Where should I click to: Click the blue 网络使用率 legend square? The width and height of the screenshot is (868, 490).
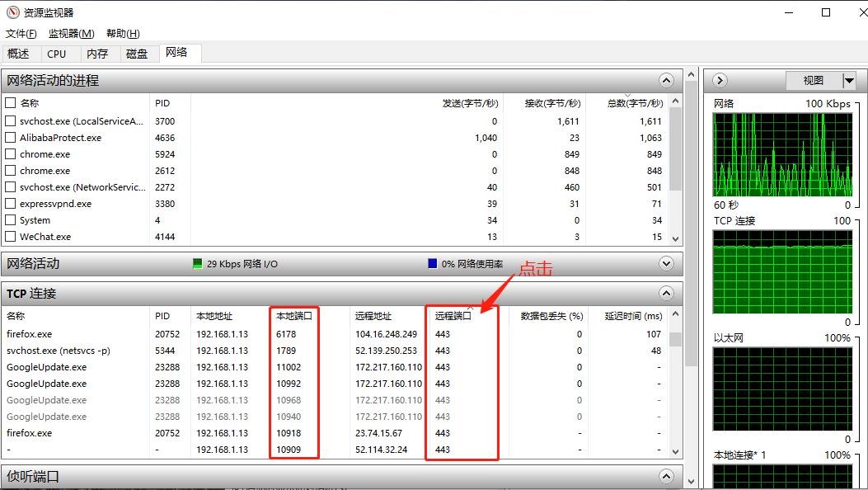point(433,263)
